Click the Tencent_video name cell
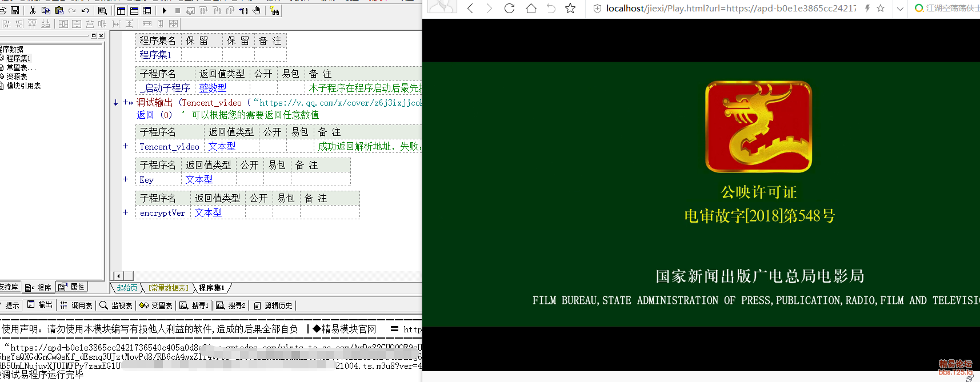 tap(170, 146)
